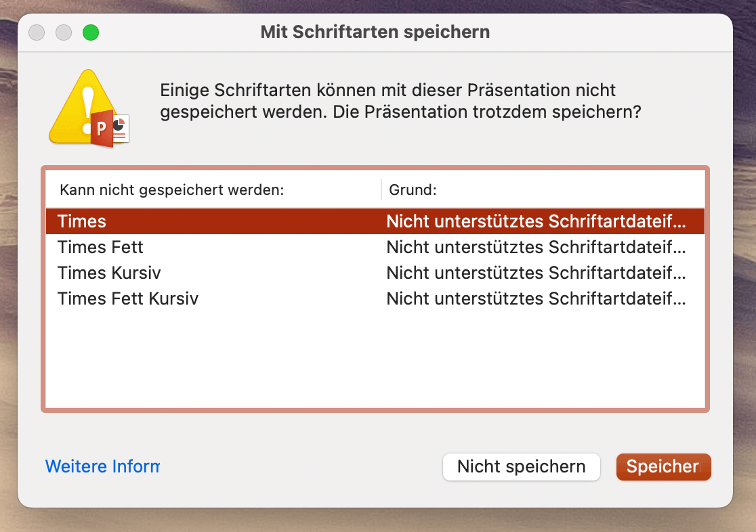This screenshot has width=756, height=532.
Task: Click the PowerPoint warning icon
Action: tap(89, 108)
